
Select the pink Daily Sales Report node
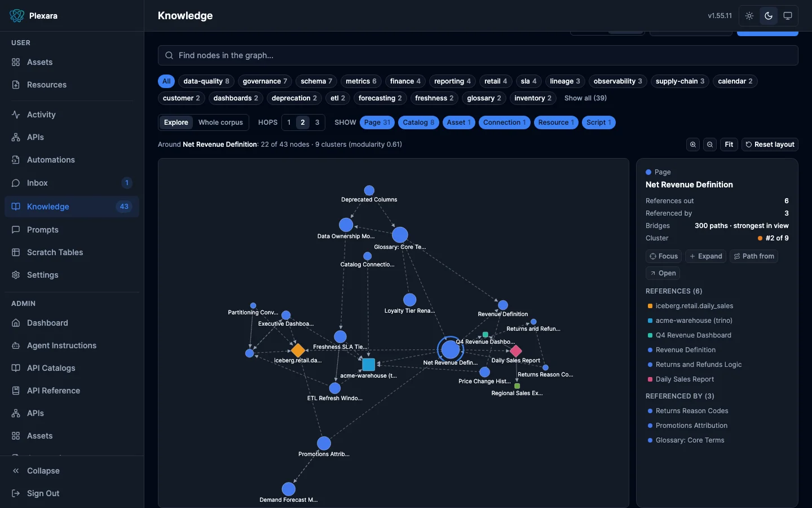(515, 351)
